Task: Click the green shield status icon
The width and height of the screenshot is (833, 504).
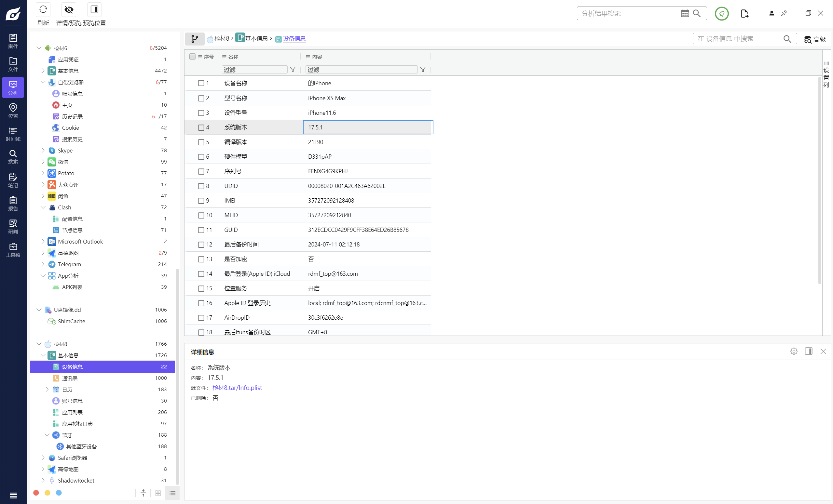Action: 722,13
